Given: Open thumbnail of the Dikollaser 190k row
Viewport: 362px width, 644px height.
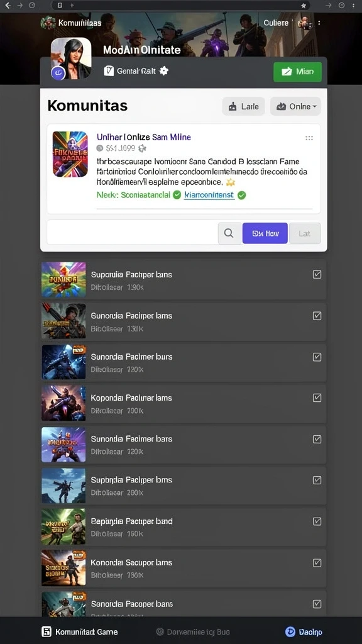Looking at the screenshot, I should tap(63, 280).
